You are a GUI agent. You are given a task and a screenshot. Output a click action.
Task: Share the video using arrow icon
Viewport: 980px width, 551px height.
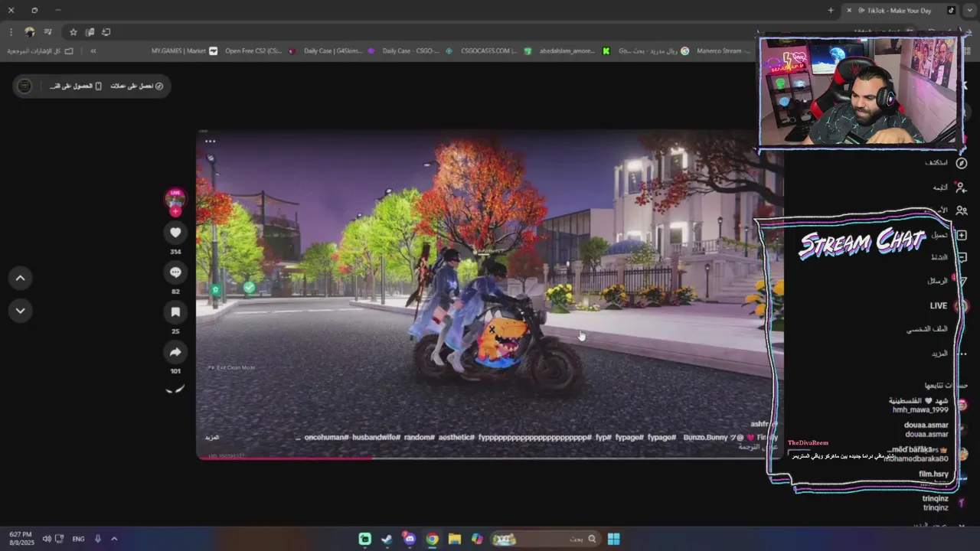point(175,352)
